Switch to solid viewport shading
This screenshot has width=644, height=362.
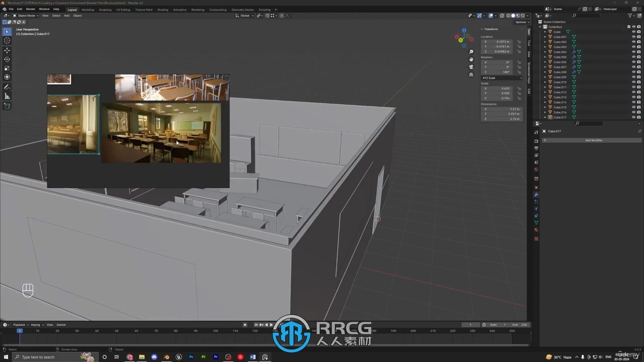(x=513, y=16)
